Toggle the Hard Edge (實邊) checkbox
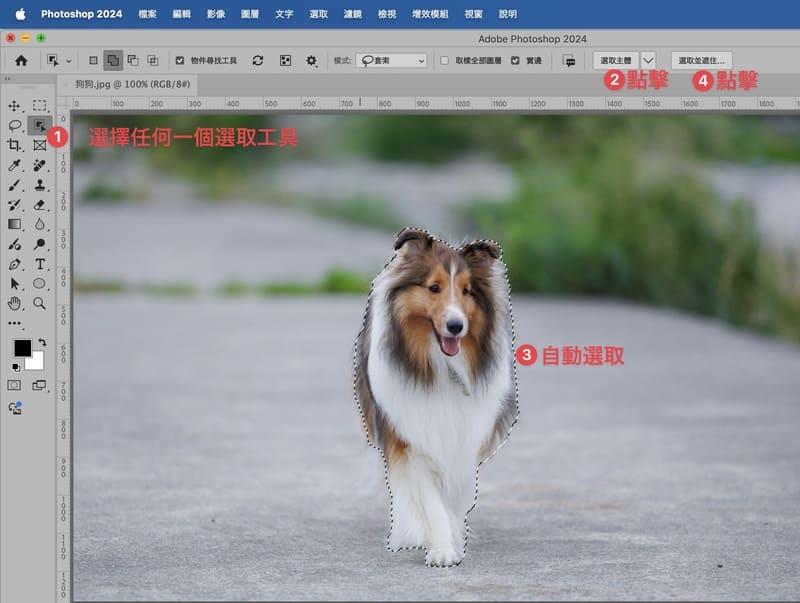The height and width of the screenshot is (603, 800). coord(515,61)
